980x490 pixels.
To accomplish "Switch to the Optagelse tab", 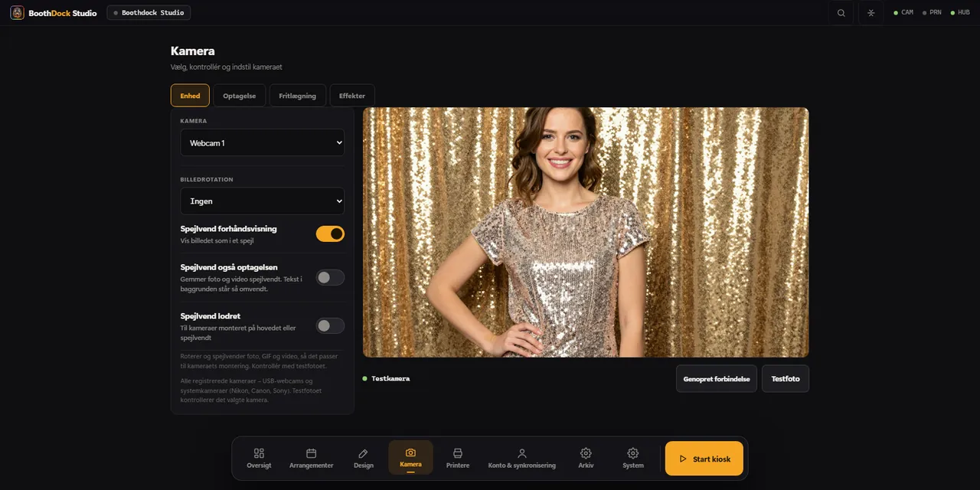I will (x=240, y=96).
